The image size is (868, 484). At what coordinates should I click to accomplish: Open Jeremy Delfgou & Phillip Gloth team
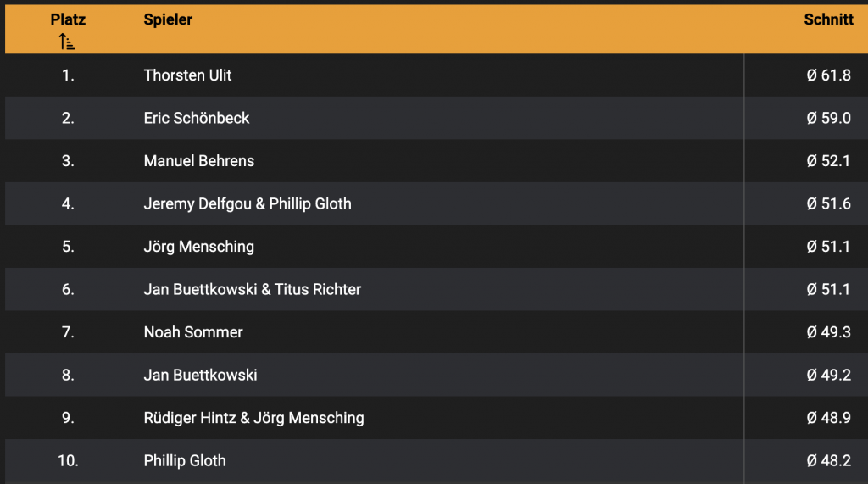click(x=248, y=203)
